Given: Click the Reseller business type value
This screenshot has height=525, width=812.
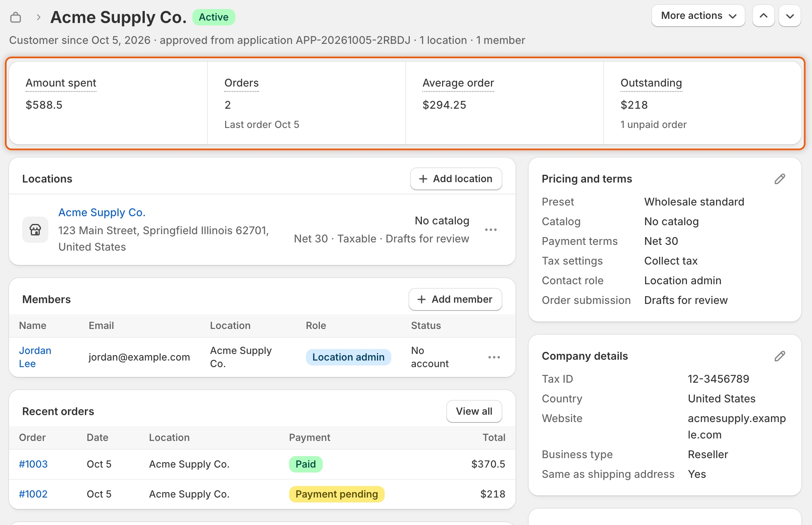Looking at the screenshot, I should coord(708,454).
